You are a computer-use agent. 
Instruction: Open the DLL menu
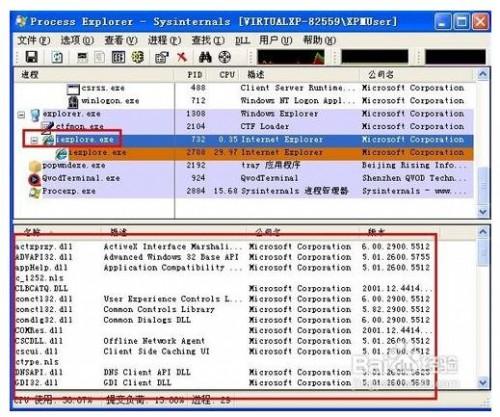[x=242, y=41]
